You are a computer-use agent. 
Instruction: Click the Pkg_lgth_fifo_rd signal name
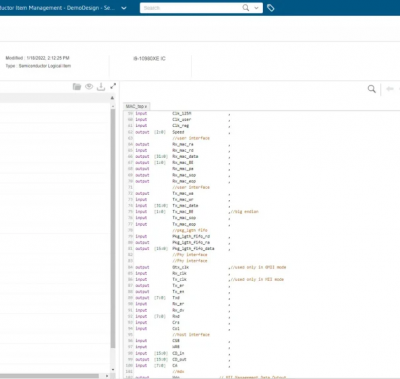191,236
